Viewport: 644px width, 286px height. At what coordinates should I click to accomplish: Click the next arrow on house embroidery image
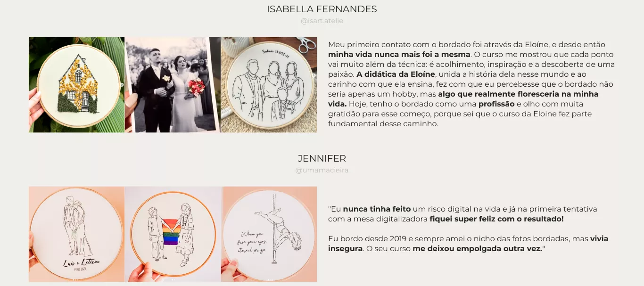coord(122,85)
